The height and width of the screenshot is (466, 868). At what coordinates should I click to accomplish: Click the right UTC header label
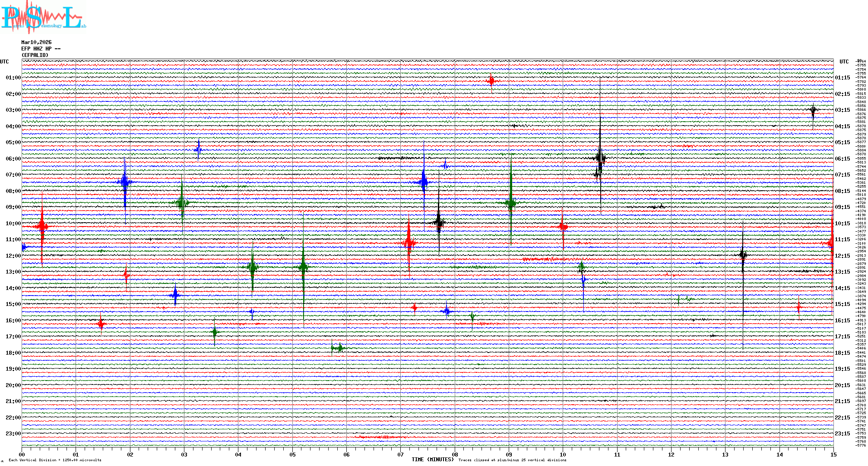click(844, 62)
